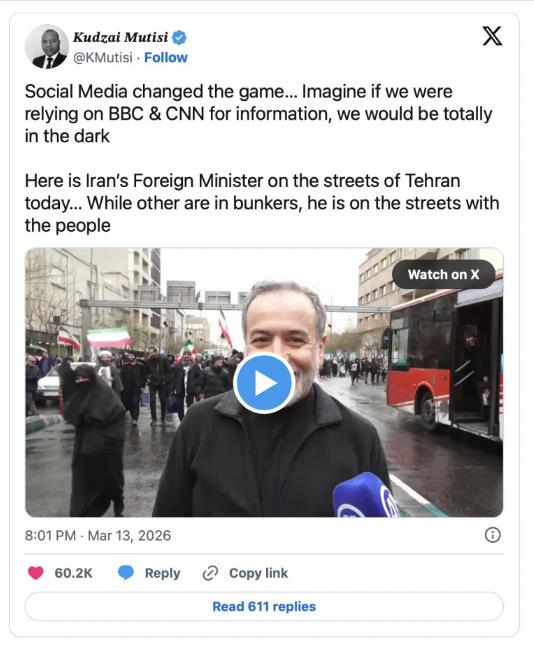
Task: Click the 60.2K likes count
Action: (73, 573)
